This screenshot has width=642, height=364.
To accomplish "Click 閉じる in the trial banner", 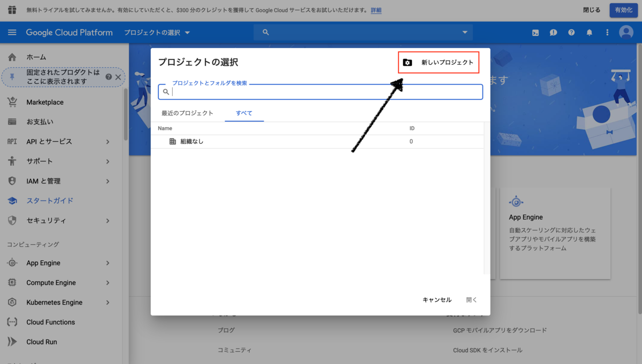I will (592, 10).
